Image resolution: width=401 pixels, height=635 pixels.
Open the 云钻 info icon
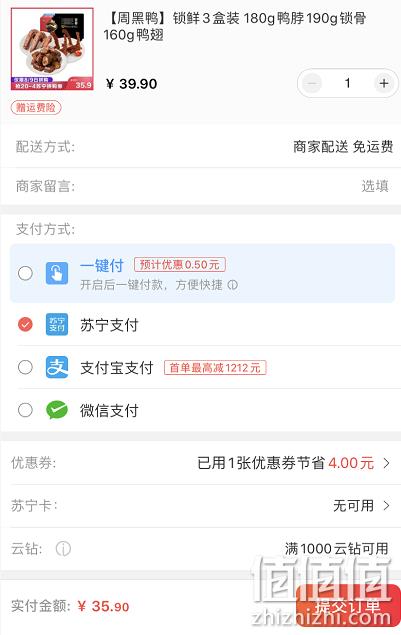[x=63, y=549]
